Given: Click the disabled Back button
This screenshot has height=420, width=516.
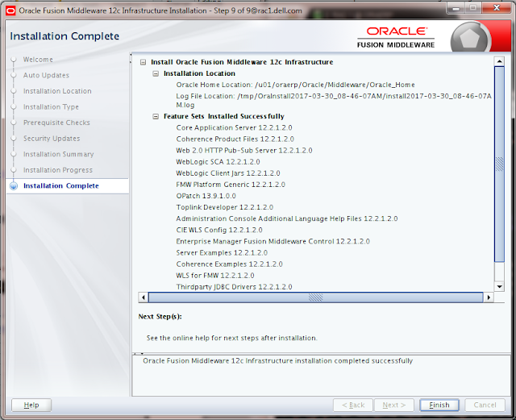Looking at the screenshot, I should (x=353, y=405).
